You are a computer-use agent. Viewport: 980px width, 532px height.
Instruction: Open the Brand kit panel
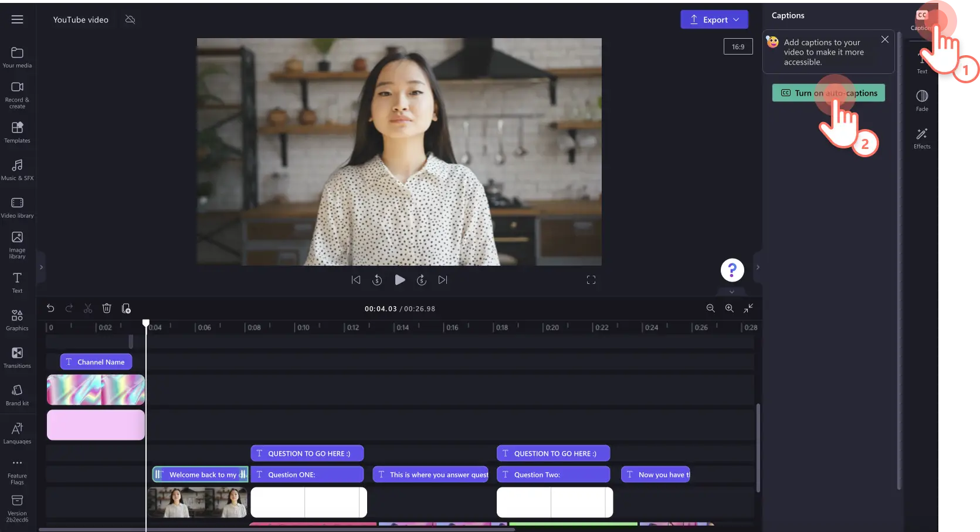[18, 395]
